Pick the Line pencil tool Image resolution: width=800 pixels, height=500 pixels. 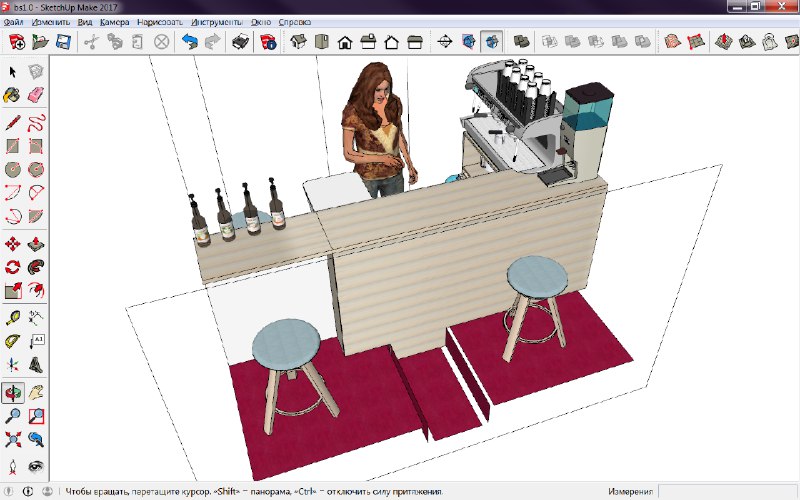pos(13,123)
